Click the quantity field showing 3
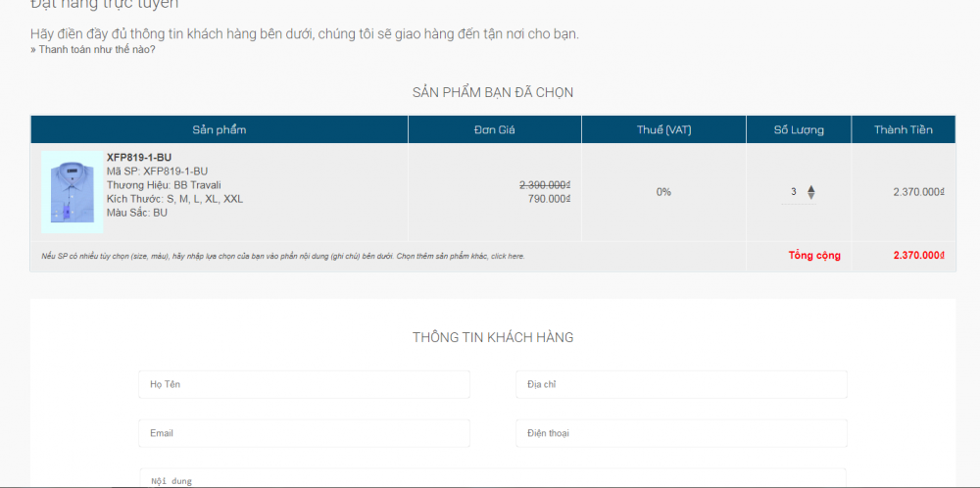This screenshot has width=980, height=488. pyautogui.click(x=794, y=192)
